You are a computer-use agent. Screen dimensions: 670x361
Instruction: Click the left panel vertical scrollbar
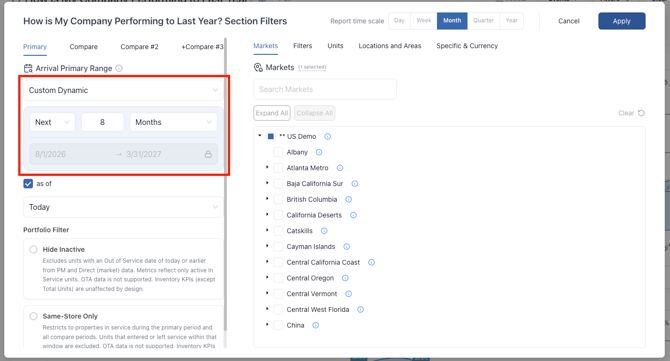point(225,184)
